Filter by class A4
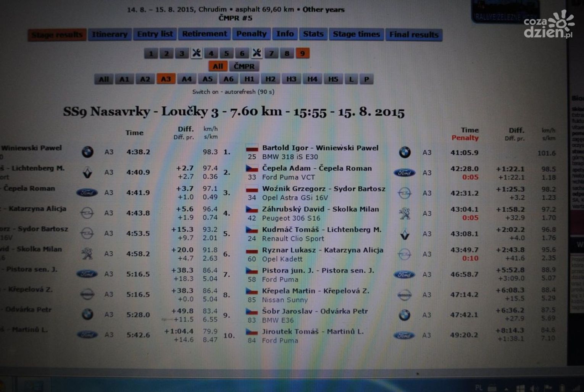 (x=187, y=79)
